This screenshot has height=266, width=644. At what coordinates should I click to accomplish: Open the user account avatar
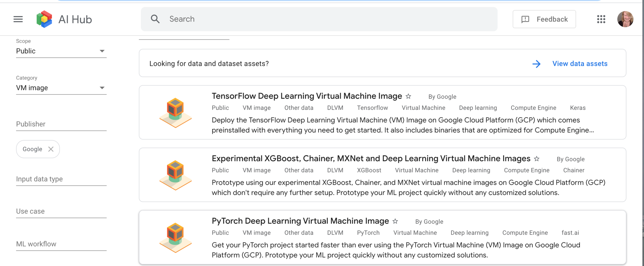coord(625,19)
